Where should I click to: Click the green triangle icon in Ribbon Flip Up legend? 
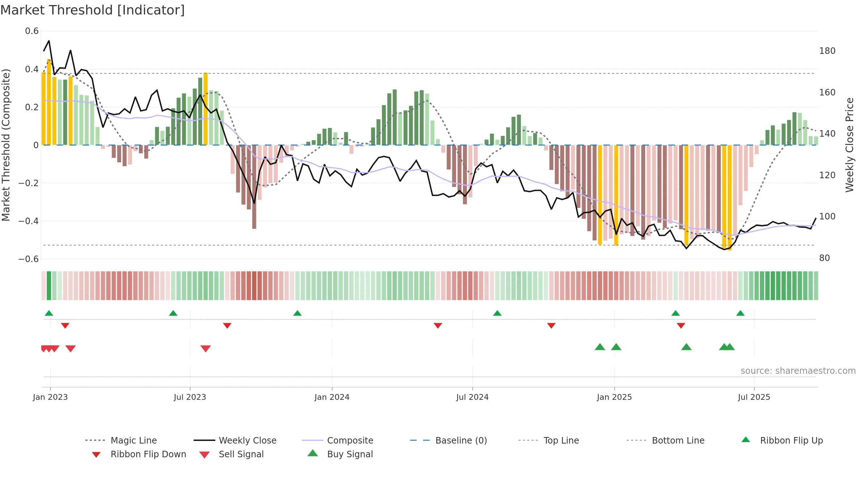point(746,440)
